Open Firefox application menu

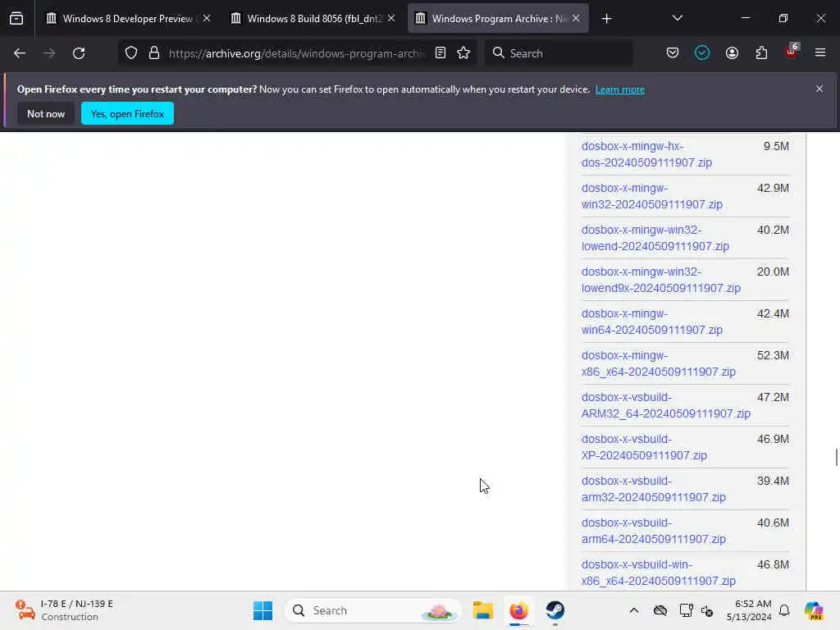tap(820, 53)
